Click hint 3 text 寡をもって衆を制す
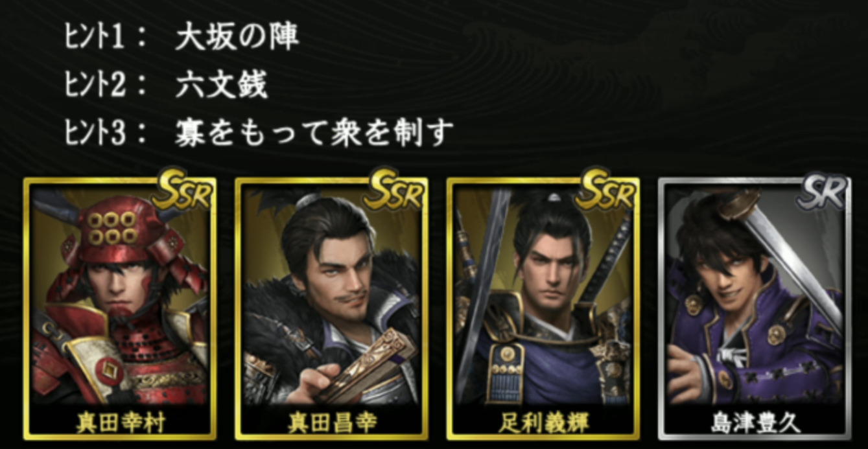This screenshot has width=868, height=449. [x=314, y=133]
